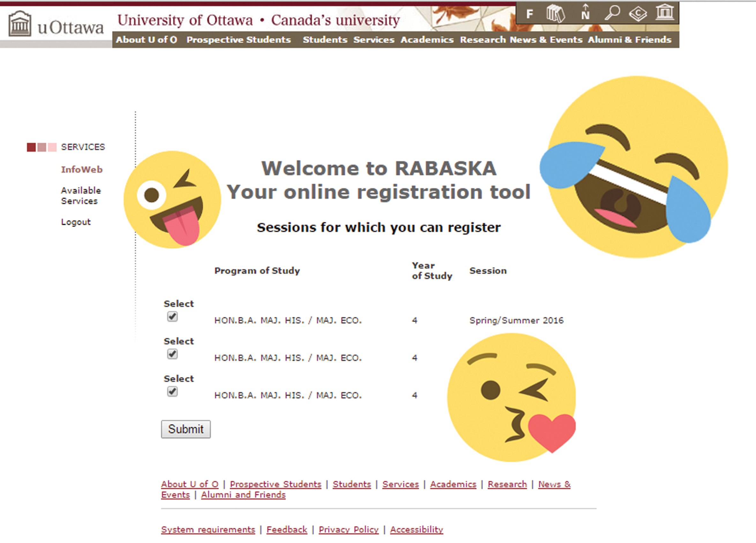Open News & Events nav menu
Image resolution: width=756 pixels, height=543 pixels.
point(546,40)
